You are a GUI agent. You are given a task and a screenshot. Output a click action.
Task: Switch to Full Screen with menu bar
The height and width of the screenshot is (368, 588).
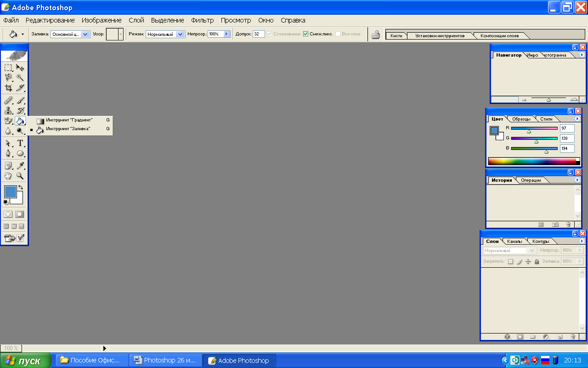coord(14,226)
